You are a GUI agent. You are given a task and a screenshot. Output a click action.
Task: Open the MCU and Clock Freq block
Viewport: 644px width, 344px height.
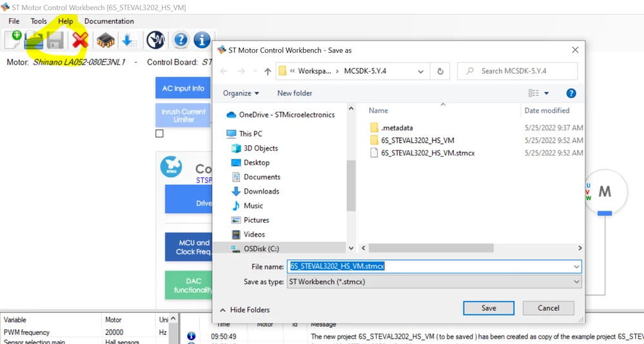pyautogui.click(x=188, y=247)
